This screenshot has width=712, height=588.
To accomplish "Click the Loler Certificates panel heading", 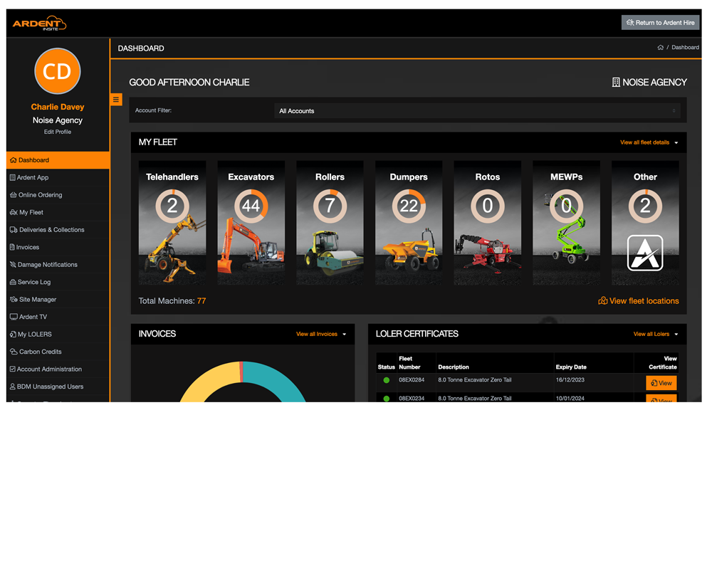I will (x=417, y=334).
